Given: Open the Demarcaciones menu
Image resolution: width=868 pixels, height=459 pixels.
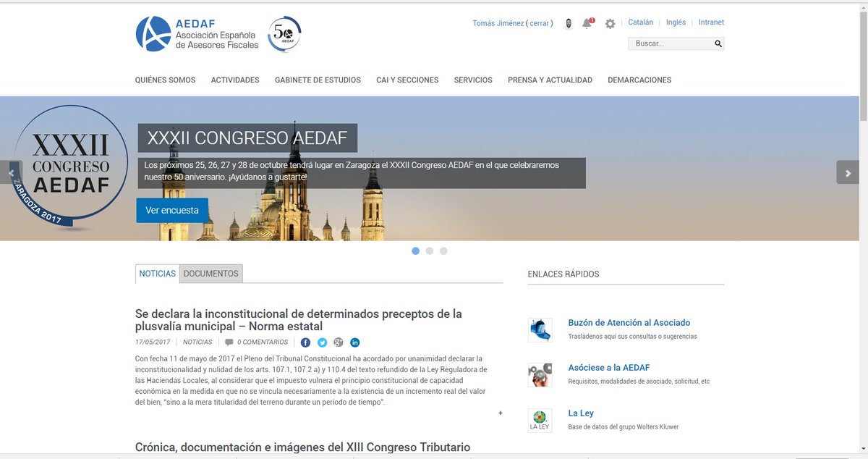Looking at the screenshot, I should click(639, 80).
